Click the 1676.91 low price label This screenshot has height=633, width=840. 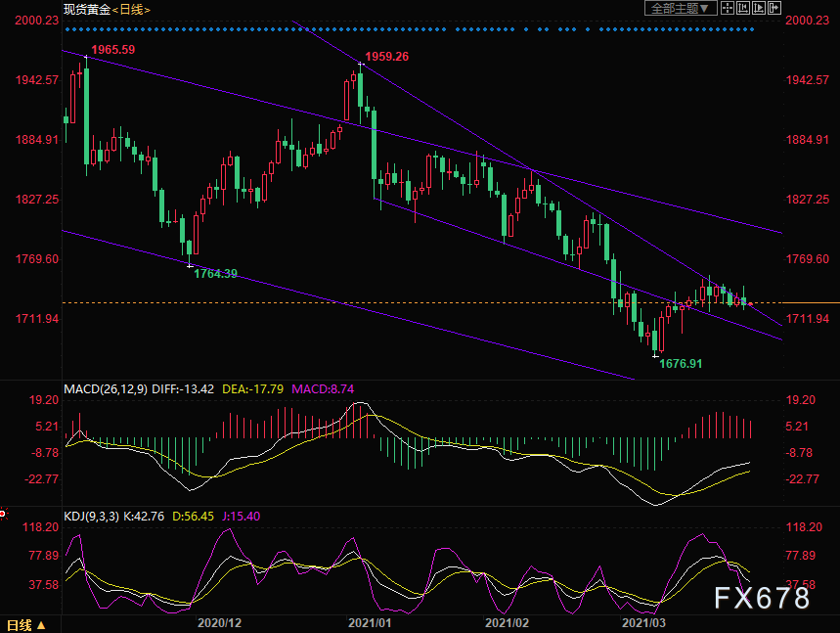(681, 364)
